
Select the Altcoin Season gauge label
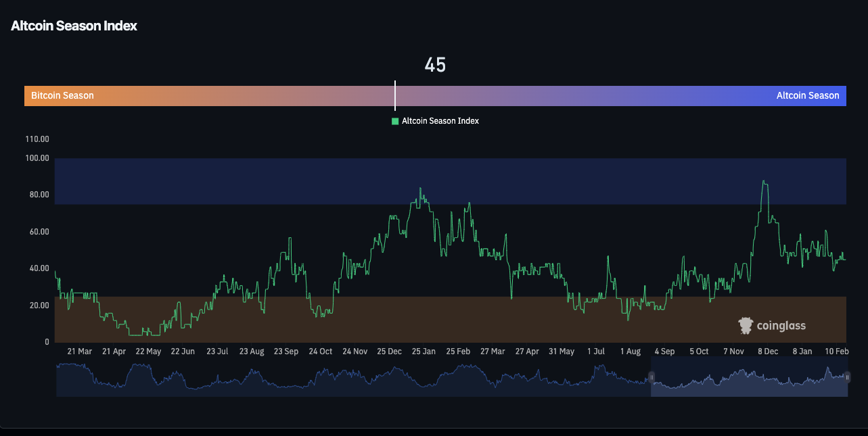(x=808, y=95)
